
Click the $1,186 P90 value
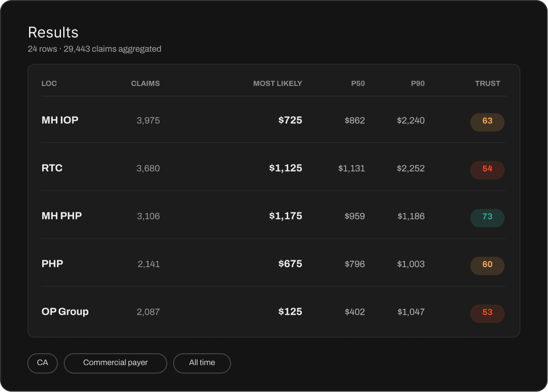(411, 217)
